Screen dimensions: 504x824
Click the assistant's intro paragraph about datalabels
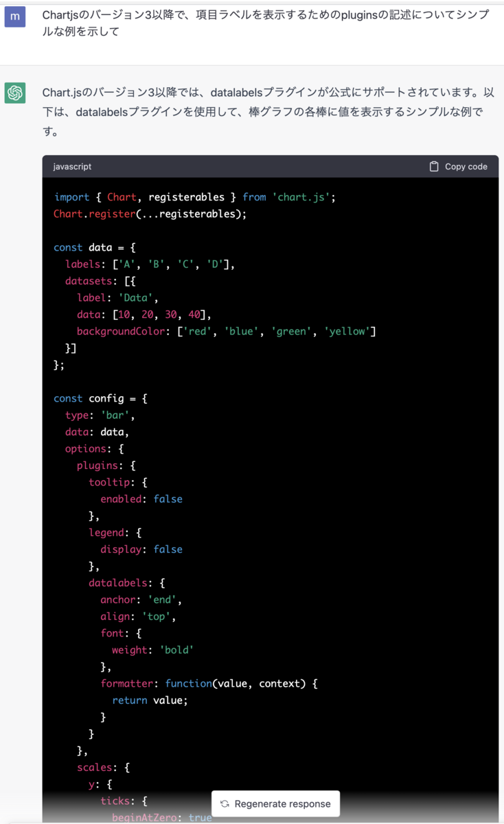point(268,111)
